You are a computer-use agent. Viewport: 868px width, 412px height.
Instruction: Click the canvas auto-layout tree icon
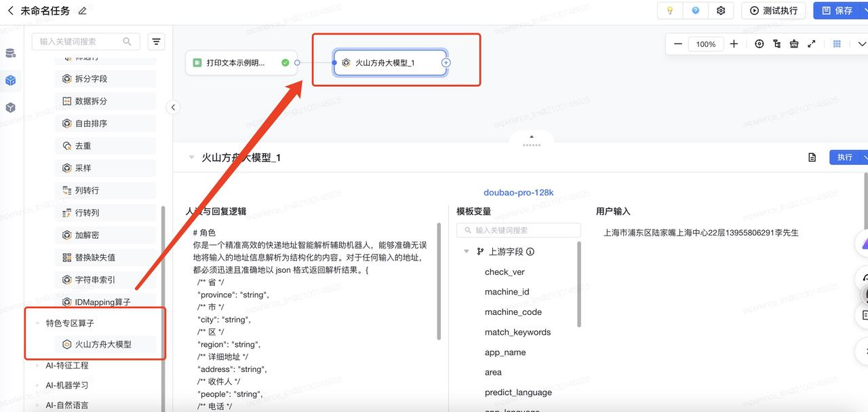(x=776, y=44)
